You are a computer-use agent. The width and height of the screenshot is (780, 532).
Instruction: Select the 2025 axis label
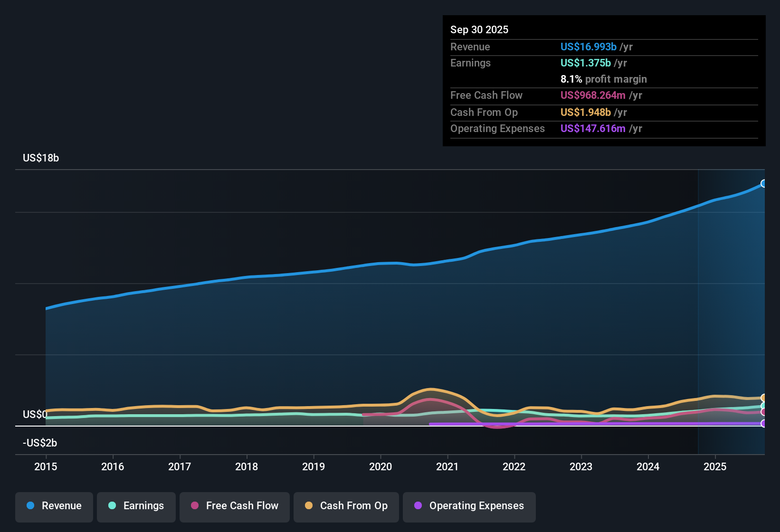715,467
